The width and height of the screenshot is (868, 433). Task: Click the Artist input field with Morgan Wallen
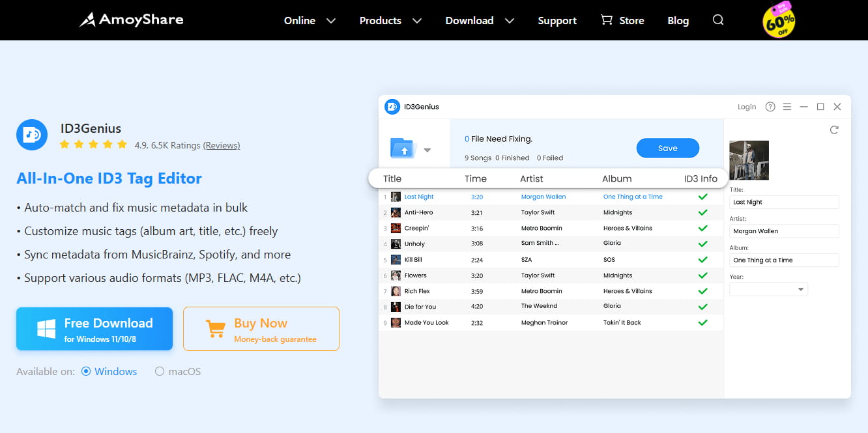(784, 231)
